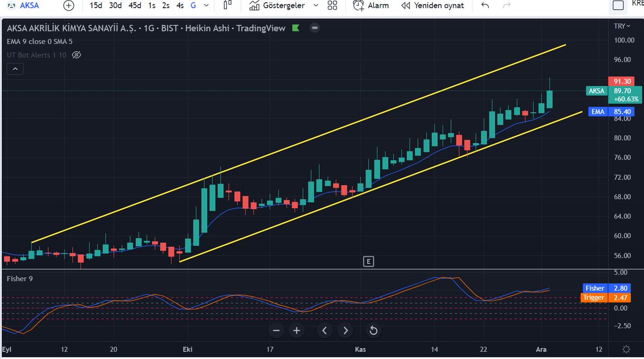Click the Kas month label on the time axis
The height and width of the screenshot is (359, 644).
coord(360,349)
